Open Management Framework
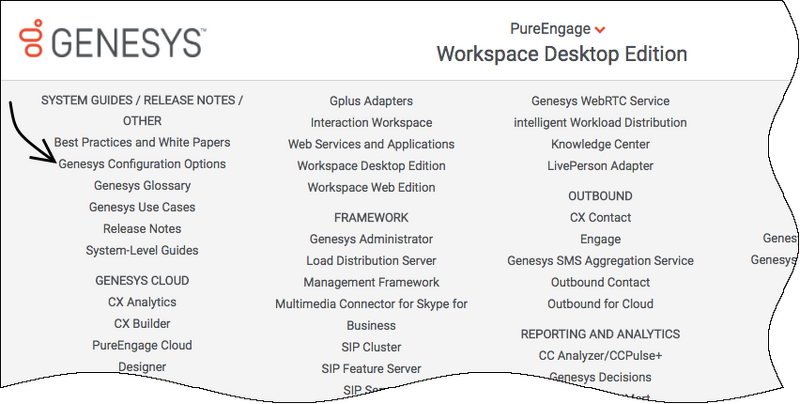This screenshot has width=800, height=404. (371, 282)
